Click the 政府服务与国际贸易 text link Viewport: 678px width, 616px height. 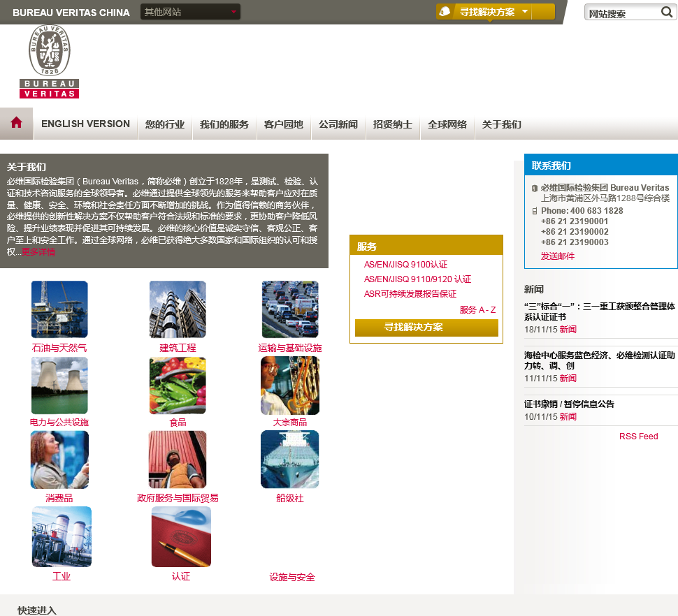178,498
